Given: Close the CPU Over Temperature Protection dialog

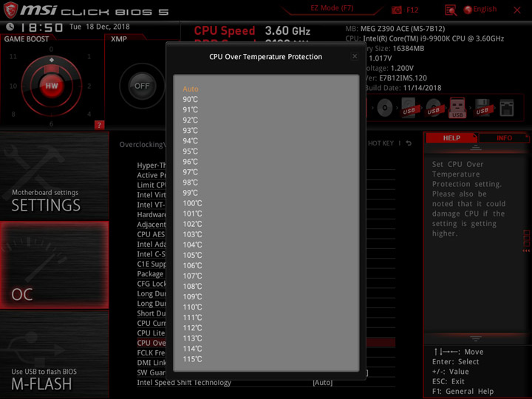Looking at the screenshot, I should [355, 56].
